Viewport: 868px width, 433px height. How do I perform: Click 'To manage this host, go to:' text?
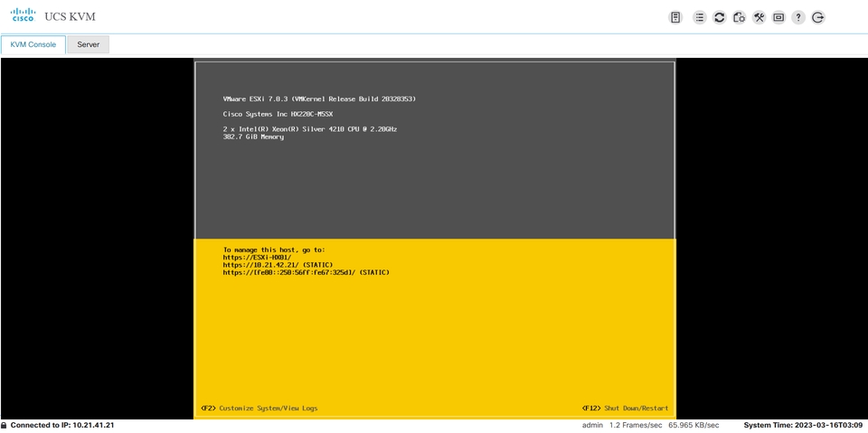(274, 249)
